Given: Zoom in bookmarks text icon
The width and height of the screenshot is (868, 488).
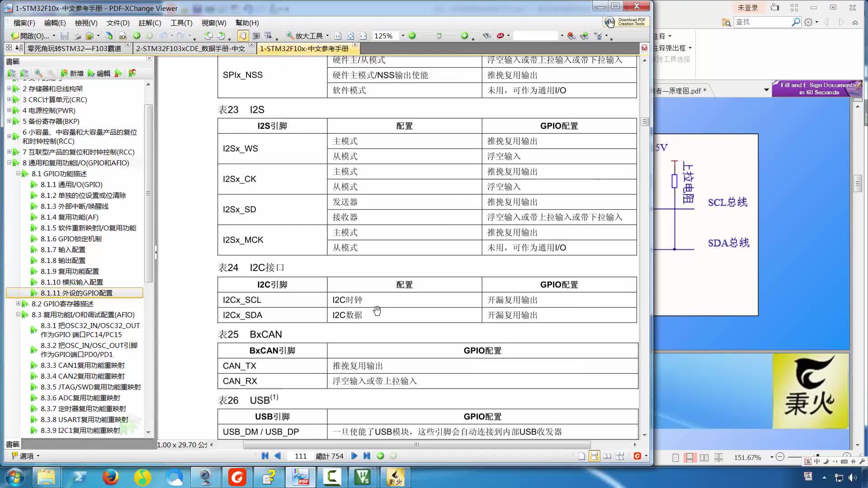Looking at the screenshot, I should click(x=38, y=73).
